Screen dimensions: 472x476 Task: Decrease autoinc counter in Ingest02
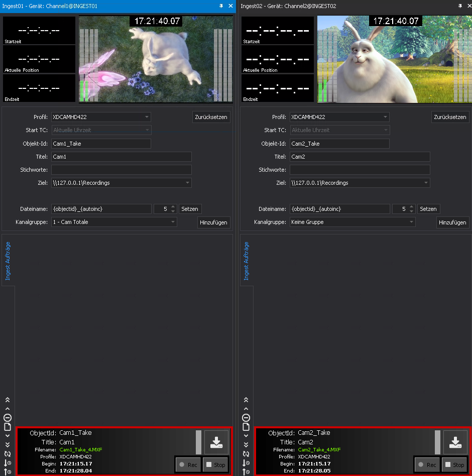point(412,211)
